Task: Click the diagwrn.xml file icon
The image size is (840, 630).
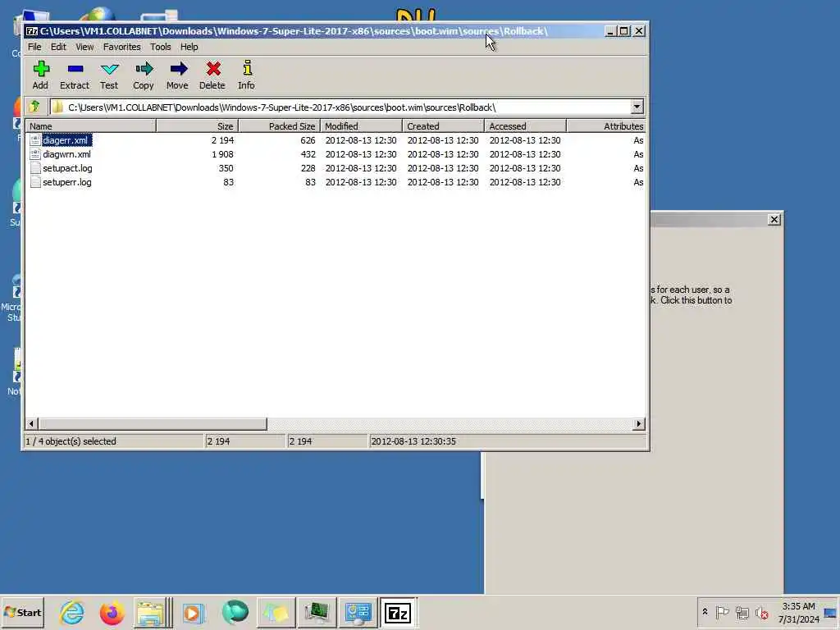Action: pos(35,154)
